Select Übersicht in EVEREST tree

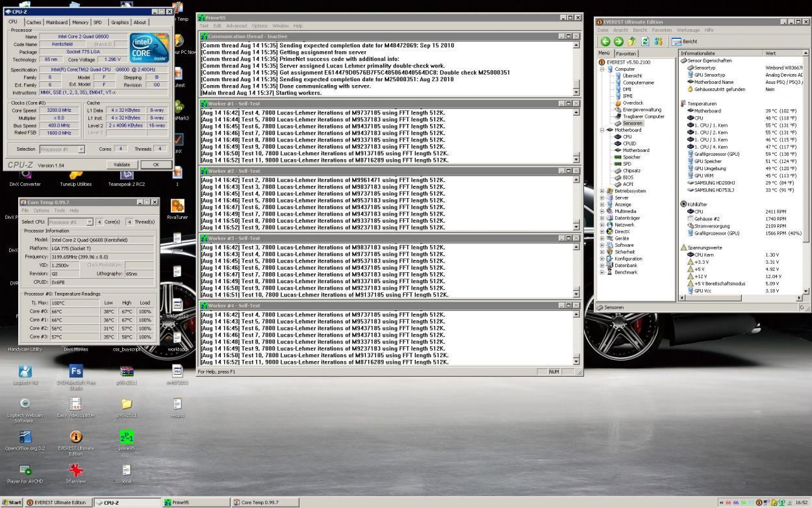(633, 75)
